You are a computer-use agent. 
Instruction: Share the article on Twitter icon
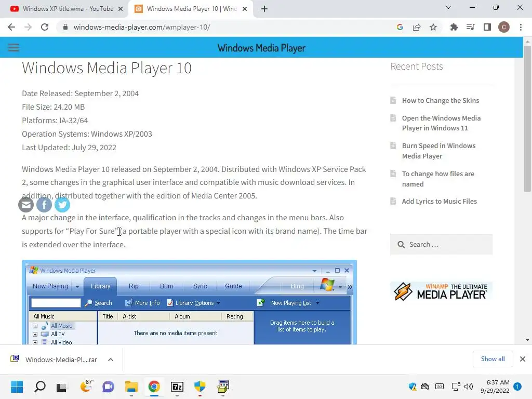coord(62,205)
